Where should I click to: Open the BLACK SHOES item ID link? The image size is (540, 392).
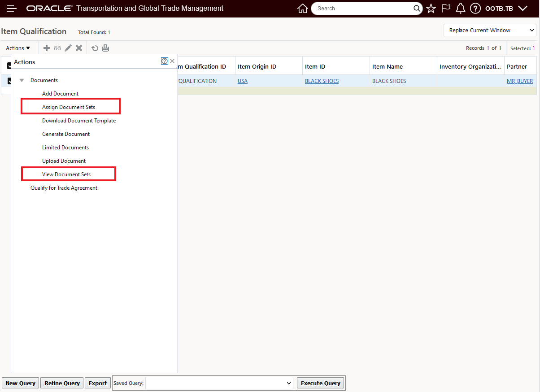[322, 81]
